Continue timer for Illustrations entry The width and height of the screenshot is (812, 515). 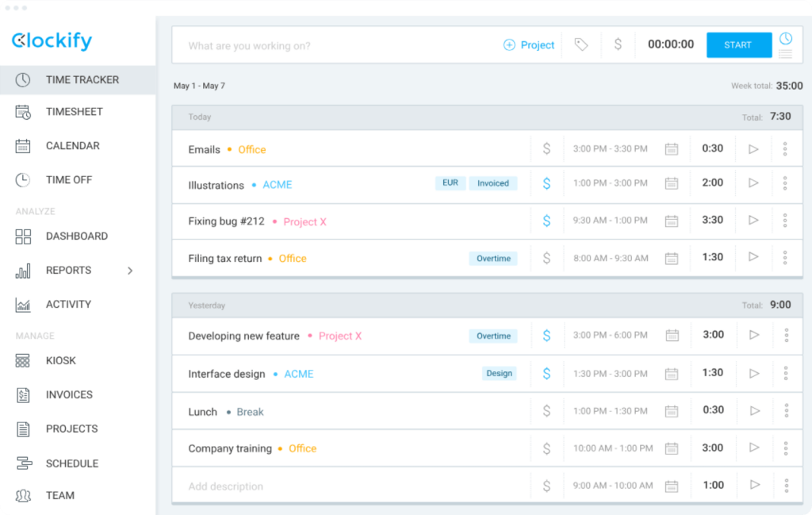click(x=753, y=183)
